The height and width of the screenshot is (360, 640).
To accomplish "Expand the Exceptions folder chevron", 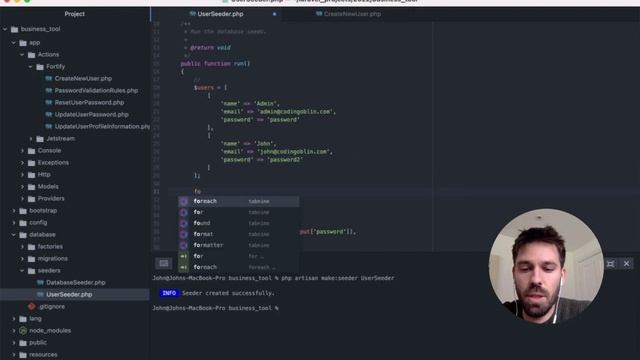I will tap(22, 162).
